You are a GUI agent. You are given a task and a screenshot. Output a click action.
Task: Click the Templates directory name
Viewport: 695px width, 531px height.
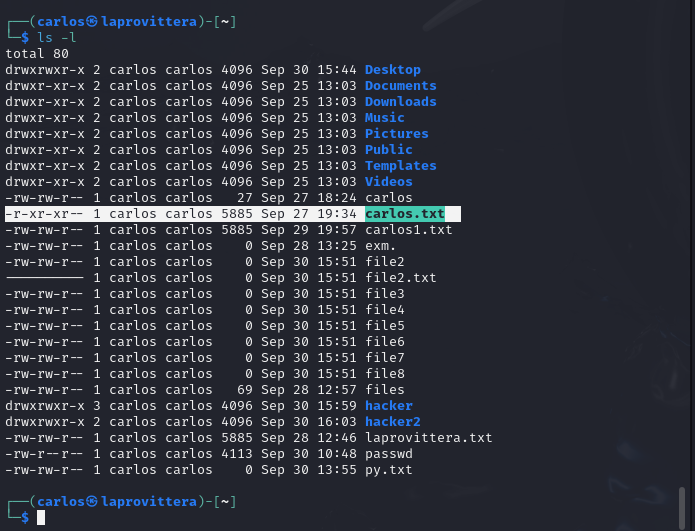click(401, 165)
